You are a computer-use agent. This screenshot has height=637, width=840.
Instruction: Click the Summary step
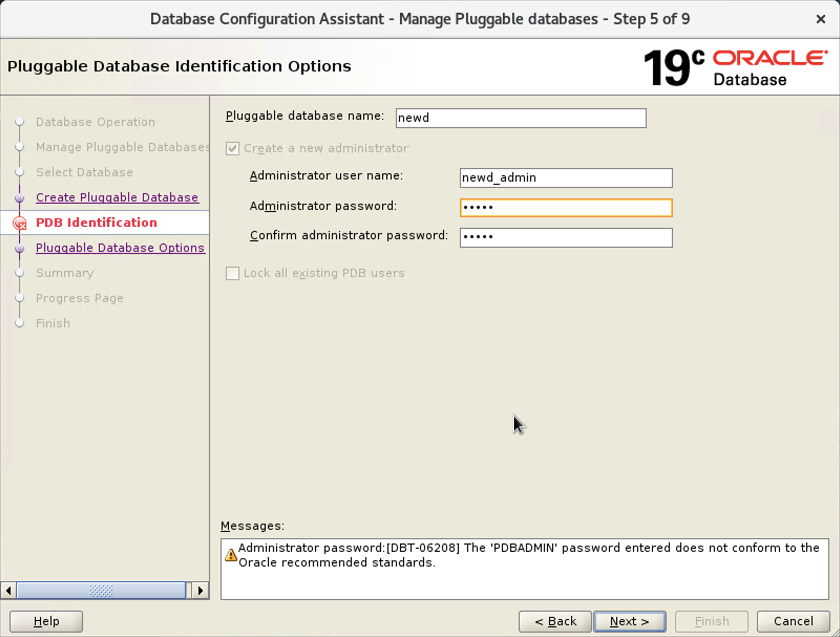pyautogui.click(x=65, y=273)
